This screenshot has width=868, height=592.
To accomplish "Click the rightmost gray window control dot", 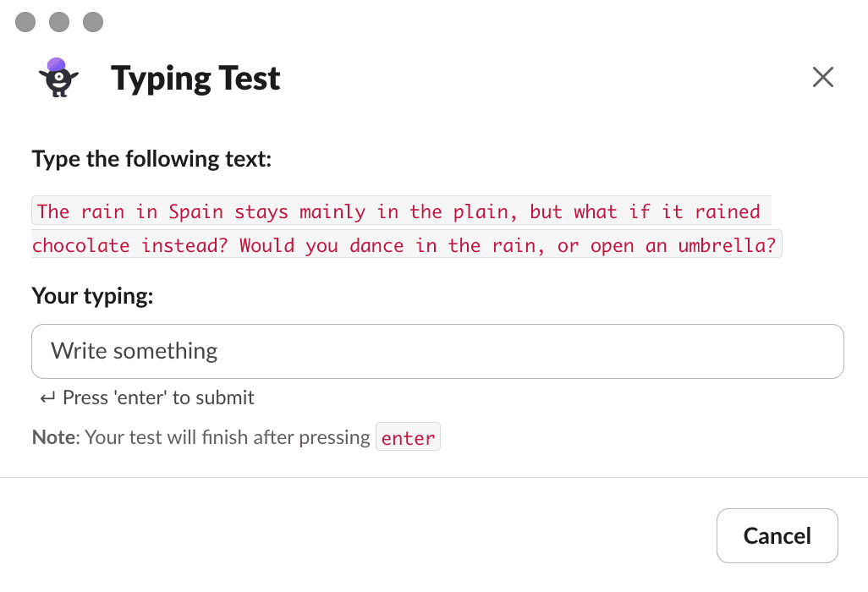I will point(93,22).
